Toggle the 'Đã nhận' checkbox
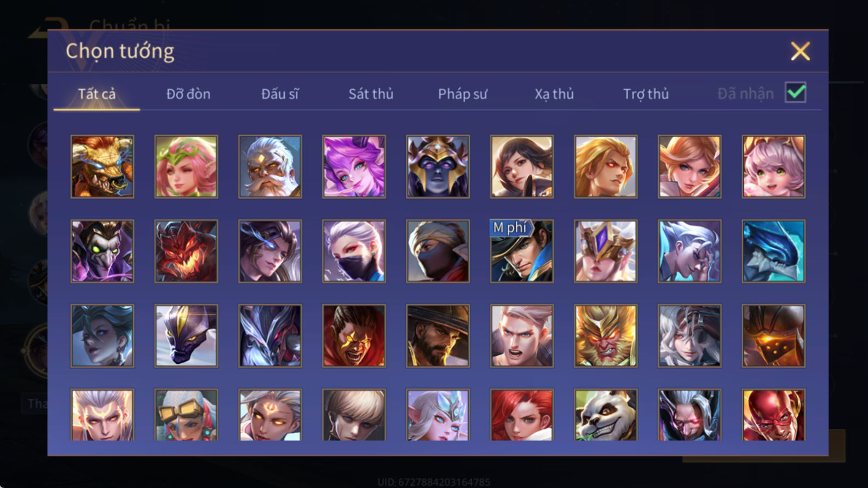The height and width of the screenshot is (488, 868). tap(795, 92)
